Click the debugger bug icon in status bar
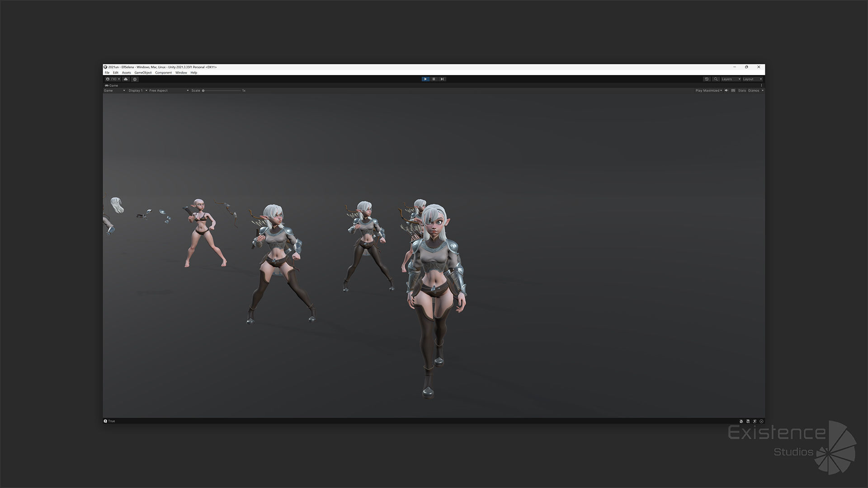Viewport: 868px width, 488px height. 741,421
